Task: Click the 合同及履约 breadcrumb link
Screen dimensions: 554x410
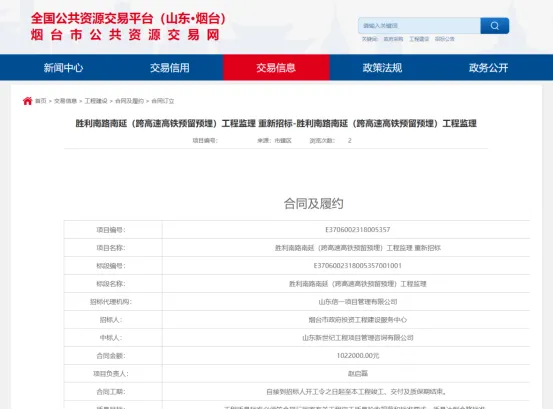Action: pos(129,101)
